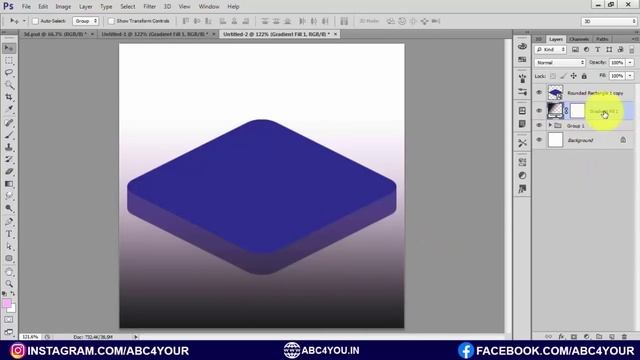Select the Eraser tool
Screen dimensions: 640x360
pos(9,171)
